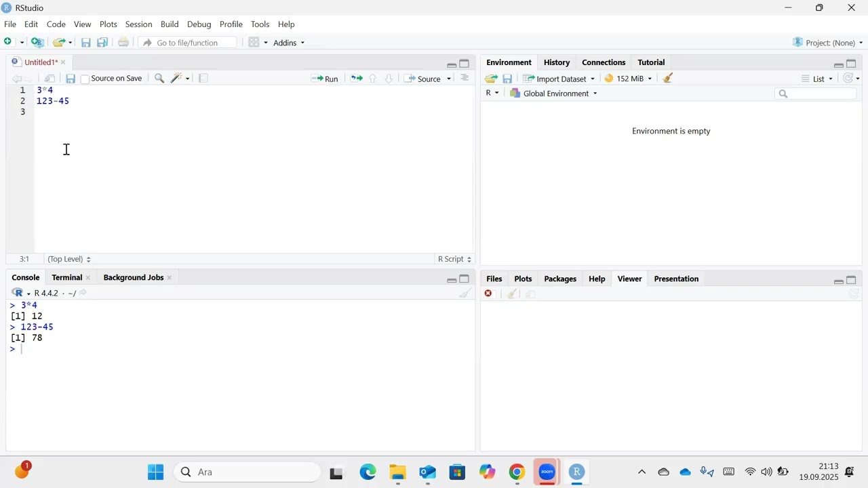Viewport: 868px width, 488px height.
Task: Clear Environment objects broom icon
Action: coord(668,79)
